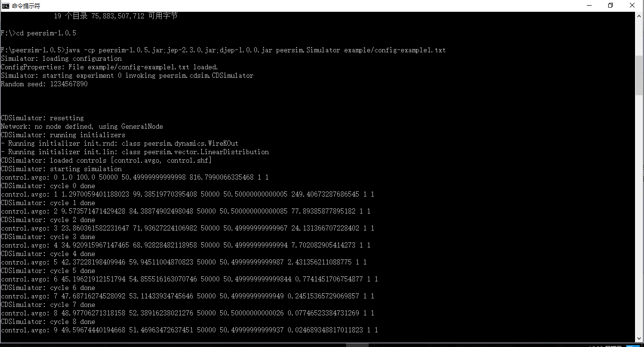Click the scrollbar up arrow

pos(639,16)
